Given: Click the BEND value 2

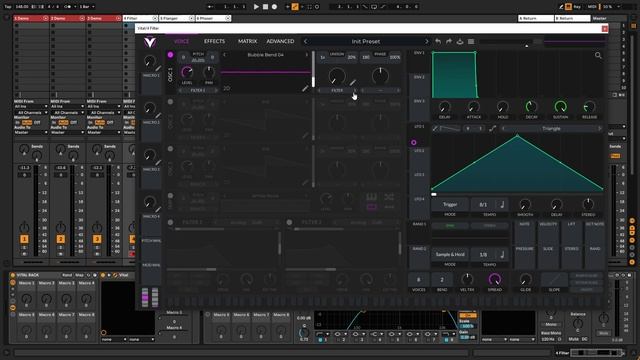Looking at the screenshot, I should click(x=442, y=280).
